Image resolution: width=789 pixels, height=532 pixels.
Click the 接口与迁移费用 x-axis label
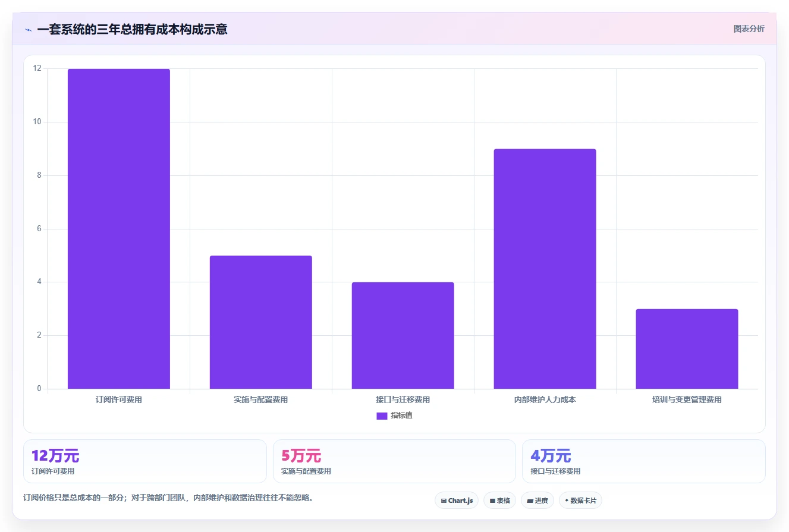click(x=403, y=400)
